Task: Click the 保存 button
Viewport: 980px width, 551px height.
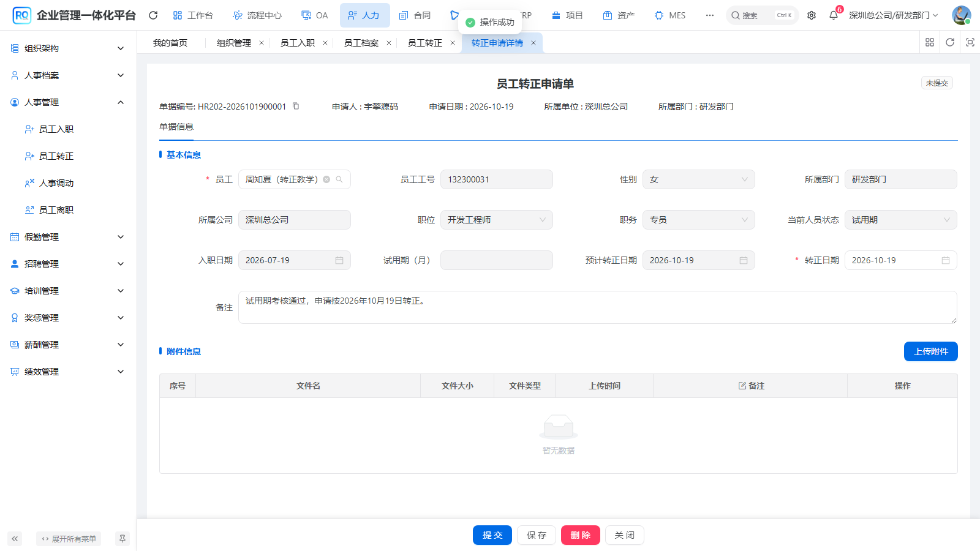Action: [537, 535]
